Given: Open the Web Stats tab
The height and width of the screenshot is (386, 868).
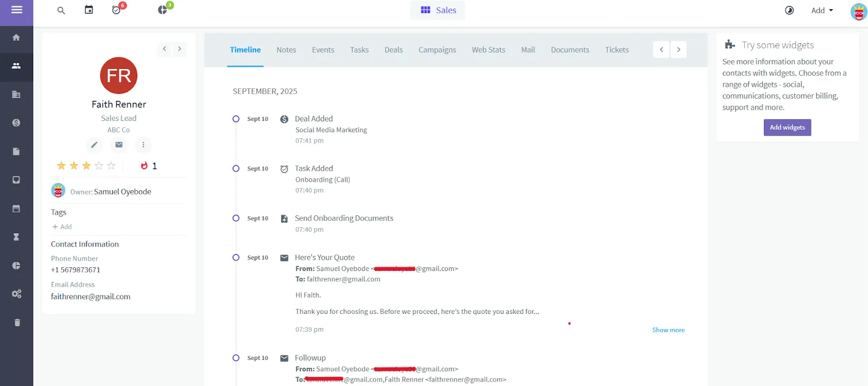Looking at the screenshot, I should click(x=488, y=50).
